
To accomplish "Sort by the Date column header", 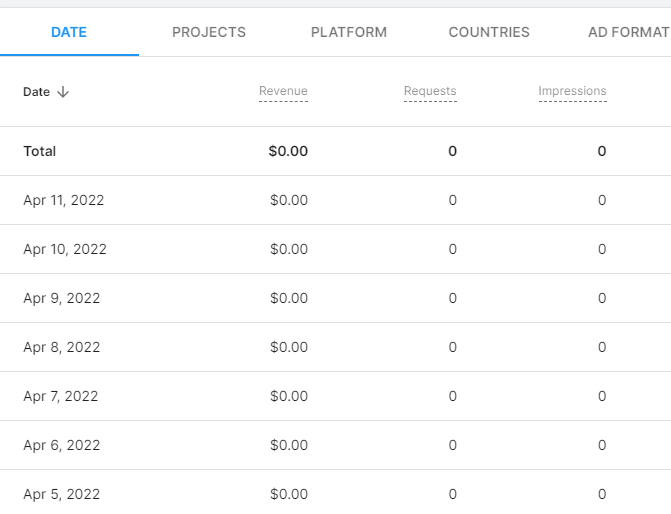I will pos(37,92).
